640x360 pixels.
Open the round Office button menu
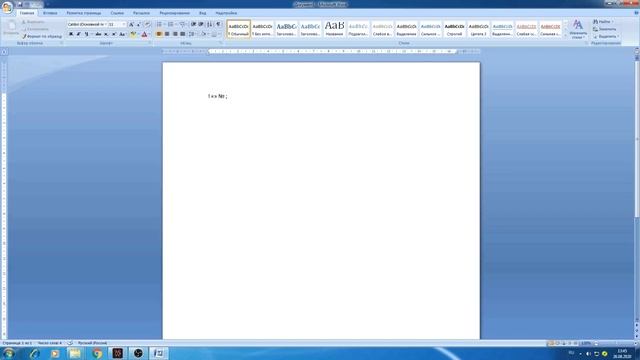tap(7, 7)
